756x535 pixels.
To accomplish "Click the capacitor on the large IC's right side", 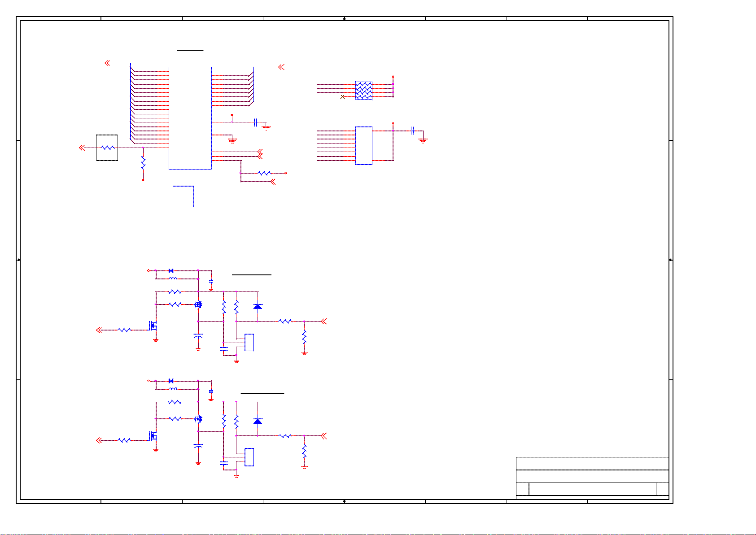I will coord(255,122).
